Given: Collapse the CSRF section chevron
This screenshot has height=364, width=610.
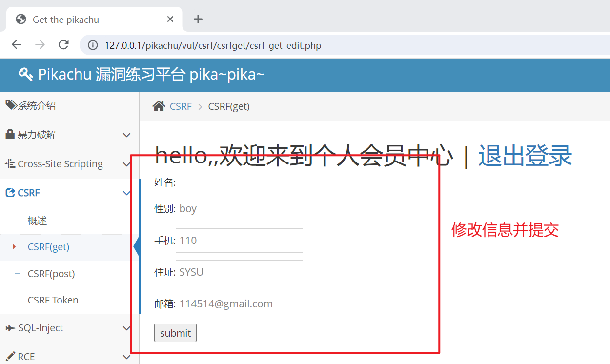Looking at the screenshot, I should 126,193.
